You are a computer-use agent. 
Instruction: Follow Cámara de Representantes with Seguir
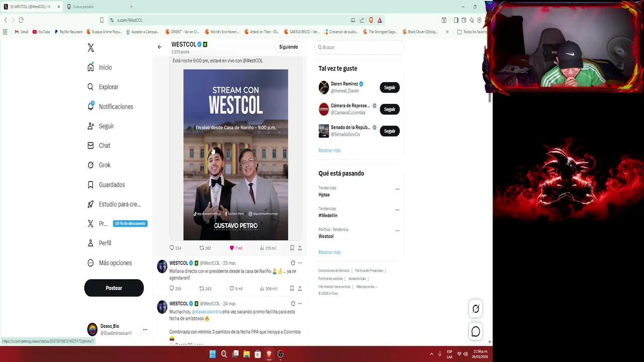389,109
